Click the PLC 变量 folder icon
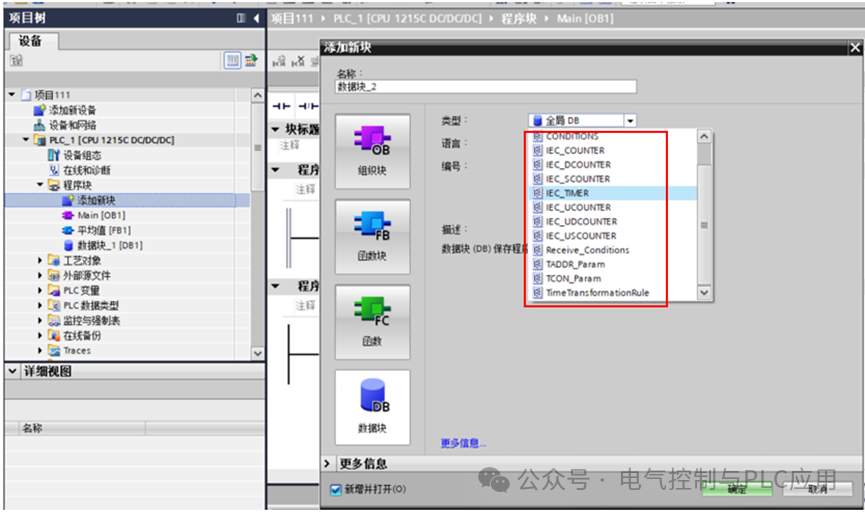The image size is (865, 514). [x=54, y=290]
